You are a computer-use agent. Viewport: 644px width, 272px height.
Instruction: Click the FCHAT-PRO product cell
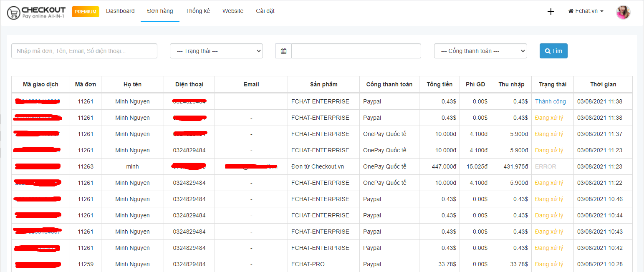coord(308,264)
